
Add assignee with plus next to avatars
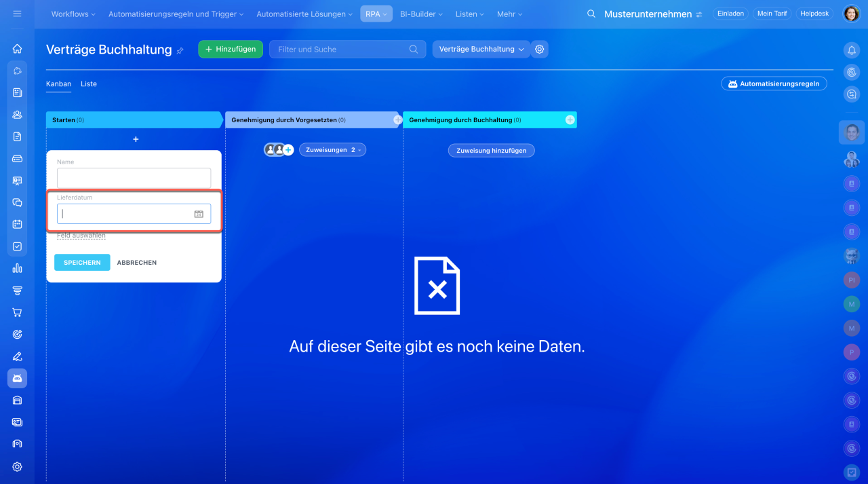[x=288, y=150]
